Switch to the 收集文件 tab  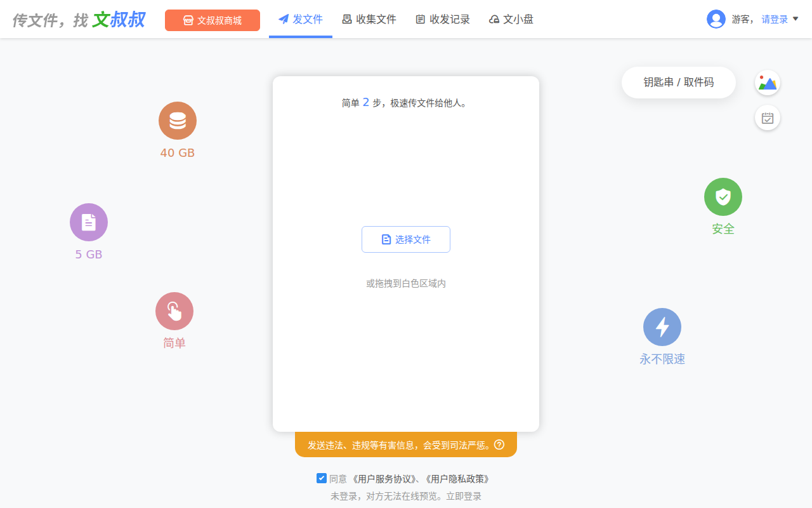[369, 20]
